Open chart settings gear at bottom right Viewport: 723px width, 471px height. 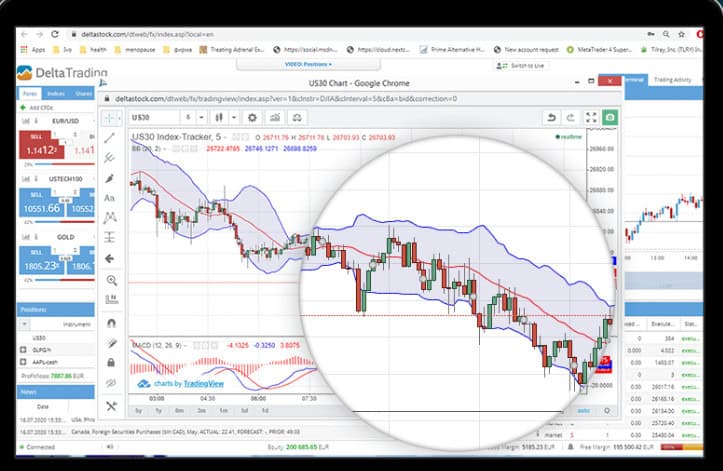point(607,411)
